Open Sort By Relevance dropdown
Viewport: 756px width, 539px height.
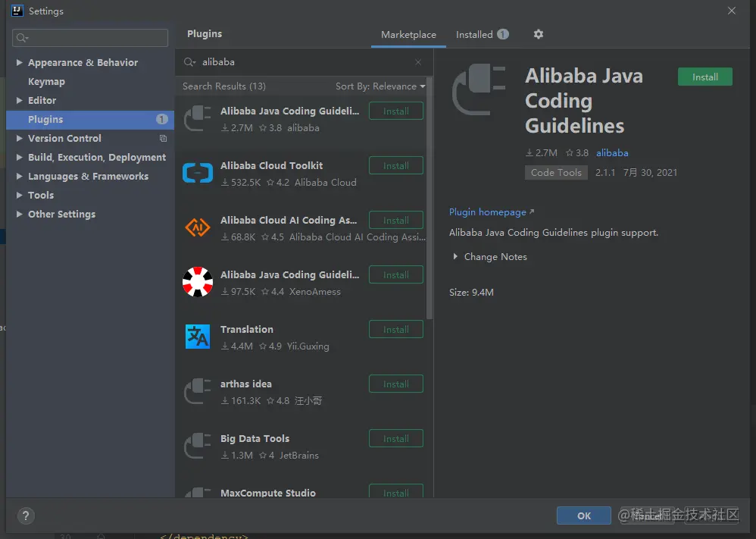380,86
